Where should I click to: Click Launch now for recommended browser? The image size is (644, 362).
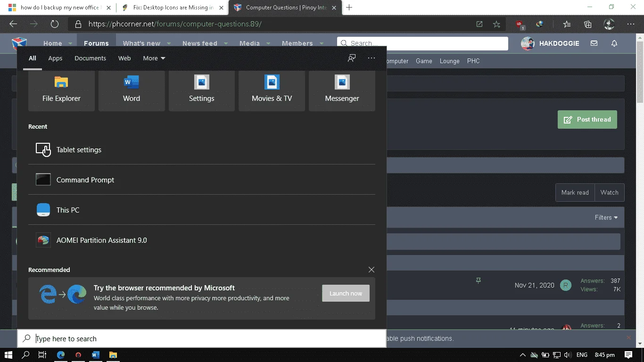click(346, 293)
